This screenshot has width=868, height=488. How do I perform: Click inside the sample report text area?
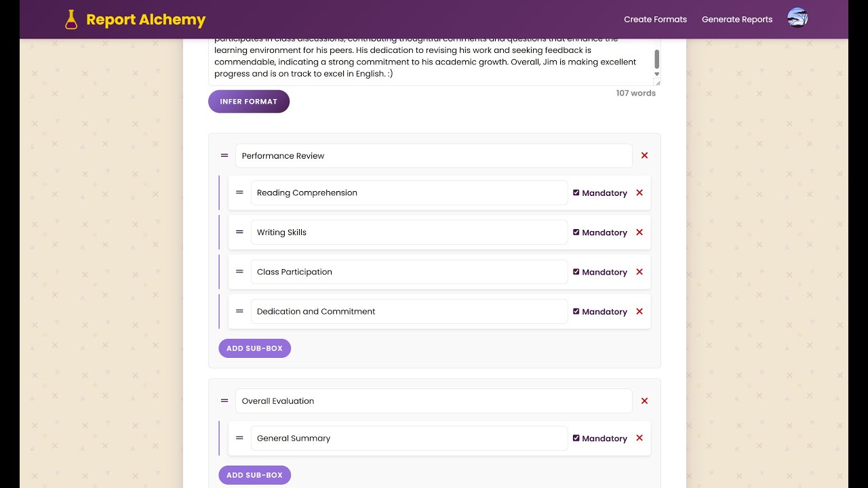click(x=431, y=62)
